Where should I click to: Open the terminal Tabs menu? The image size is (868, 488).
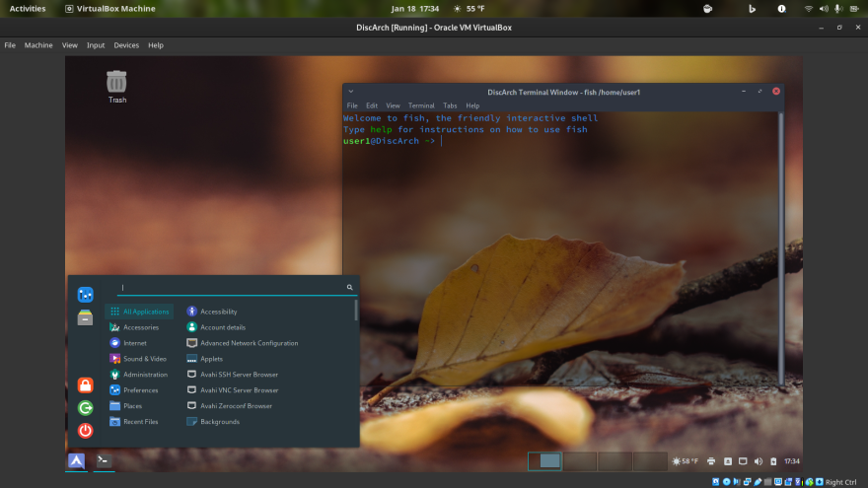450,105
